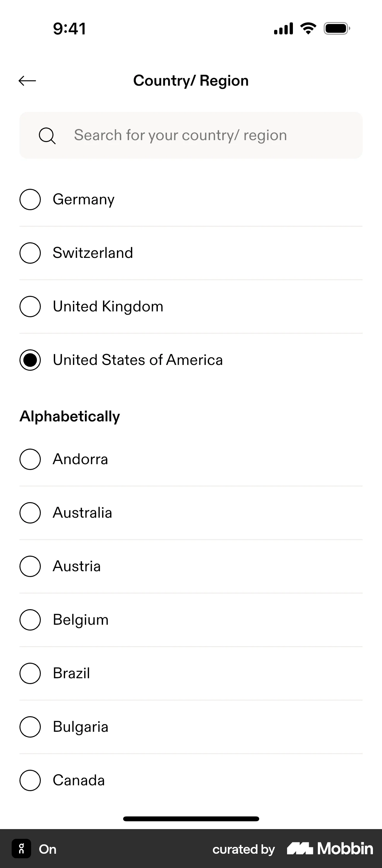This screenshot has width=382, height=868.
Task: Tap the Mobbin logo
Action: pos(330,849)
